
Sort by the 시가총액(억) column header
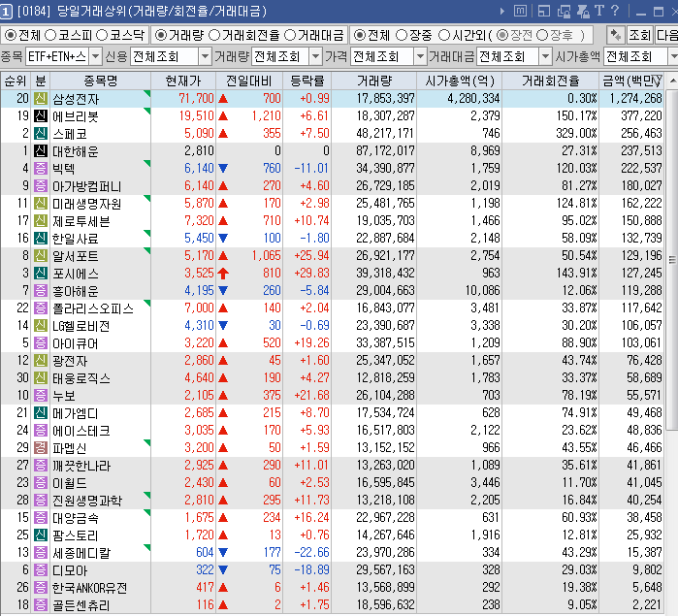point(460,81)
